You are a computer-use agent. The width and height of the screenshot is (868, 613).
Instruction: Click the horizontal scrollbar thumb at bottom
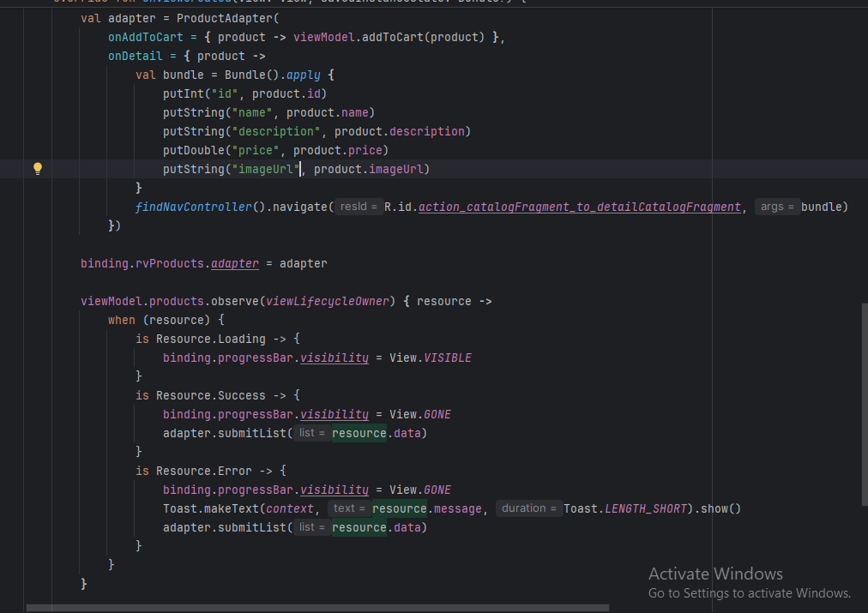pyautogui.click(x=317, y=608)
